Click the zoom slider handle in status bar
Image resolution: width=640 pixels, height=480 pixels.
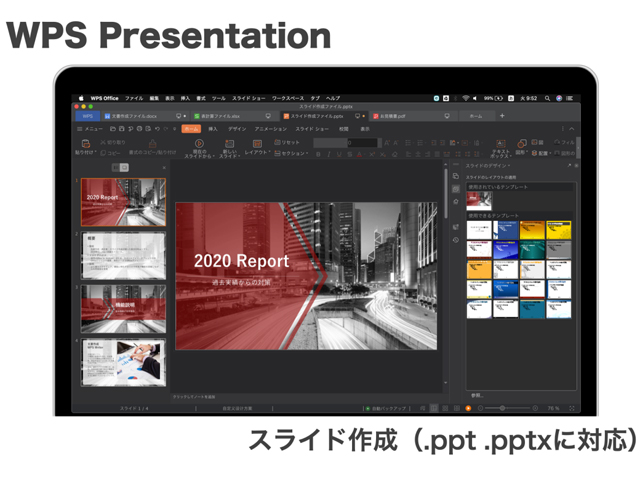pos(502,408)
